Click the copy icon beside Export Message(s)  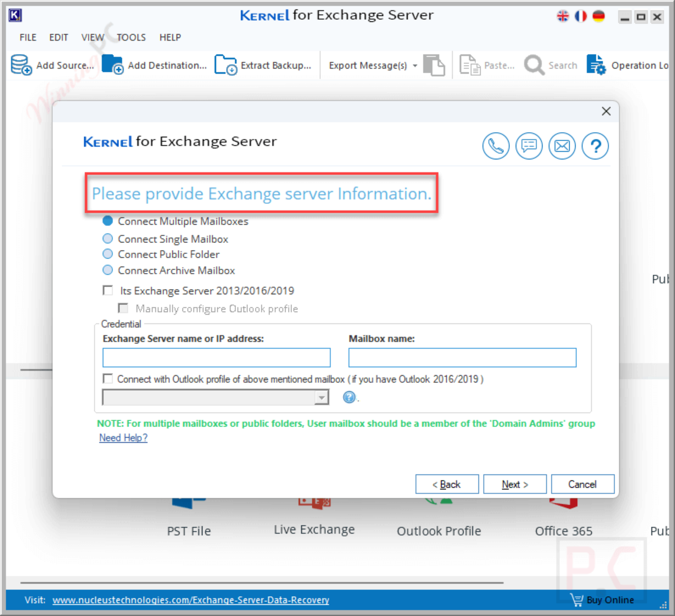point(434,65)
